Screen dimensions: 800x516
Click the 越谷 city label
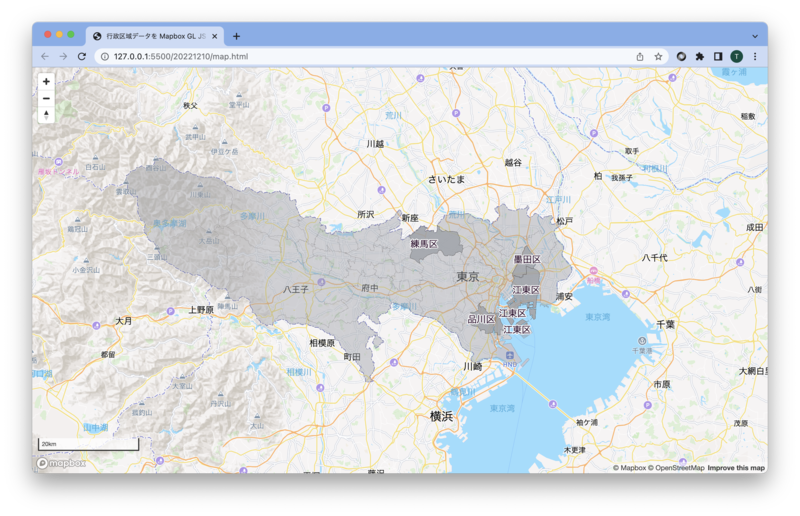click(513, 162)
